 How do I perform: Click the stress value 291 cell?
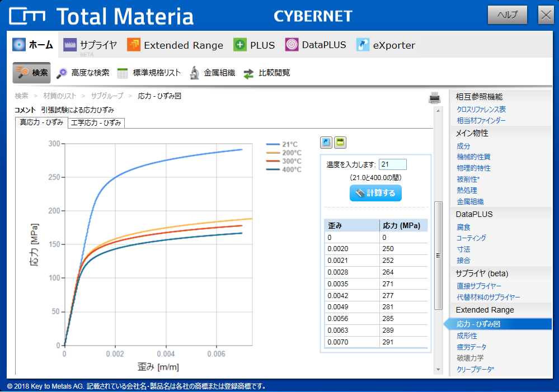click(x=403, y=342)
